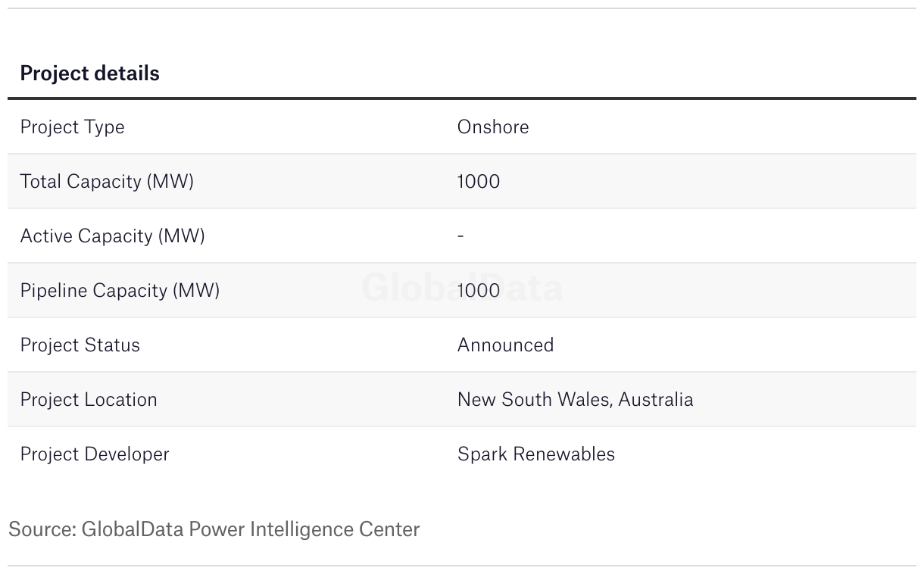Select the Active Capacity (MW) label

[x=112, y=236]
